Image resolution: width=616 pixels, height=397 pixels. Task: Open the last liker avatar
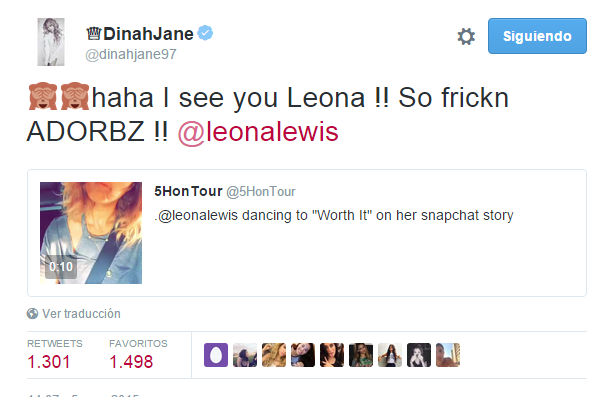click(x=448, y=355)
